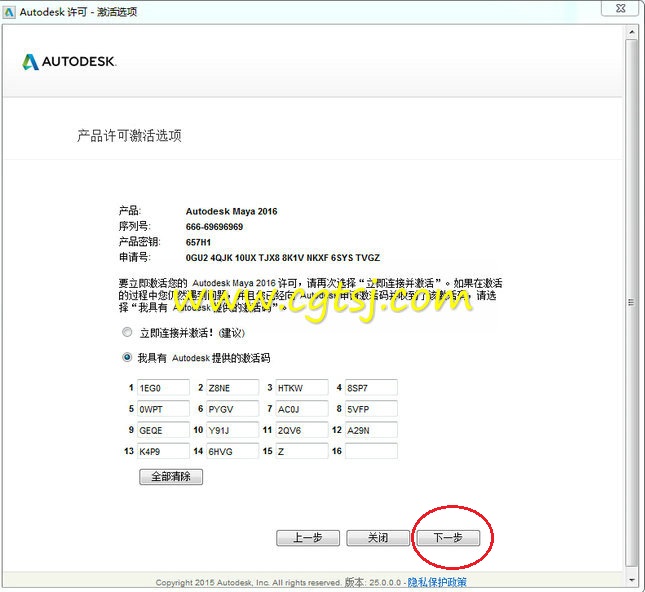645x592 pixels.
Task: Click activation code field 1 containing 1EG0
Action: click(x=163, y=388)
